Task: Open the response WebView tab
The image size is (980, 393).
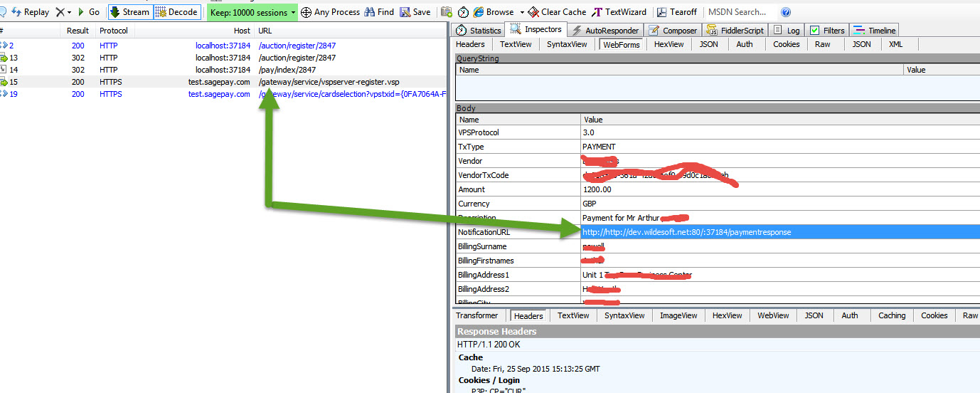Action: pos(773,315)
